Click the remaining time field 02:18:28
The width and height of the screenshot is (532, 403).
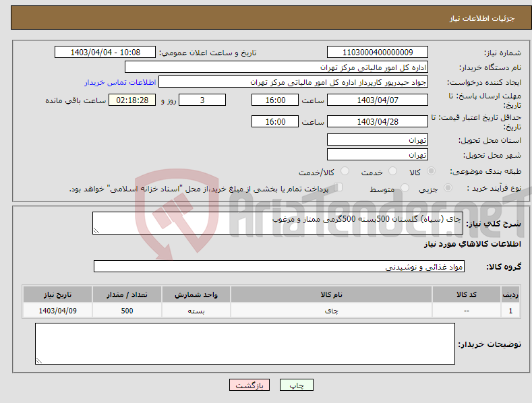132,100
